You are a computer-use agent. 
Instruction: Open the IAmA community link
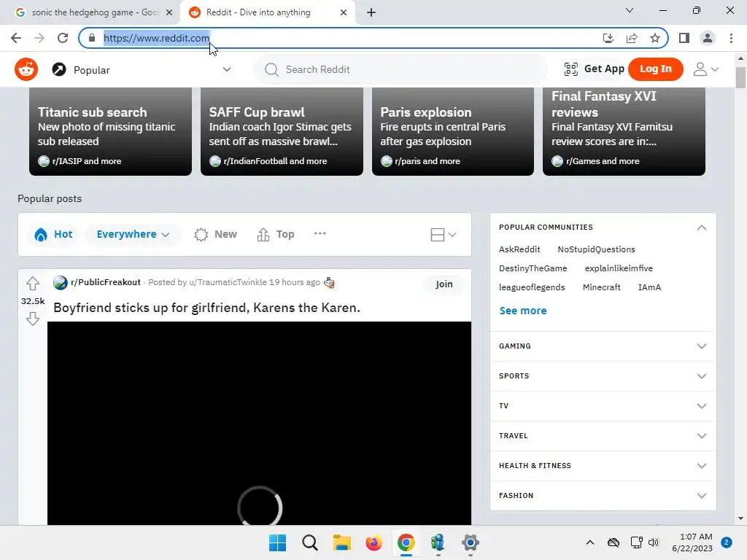pos(650,287)
